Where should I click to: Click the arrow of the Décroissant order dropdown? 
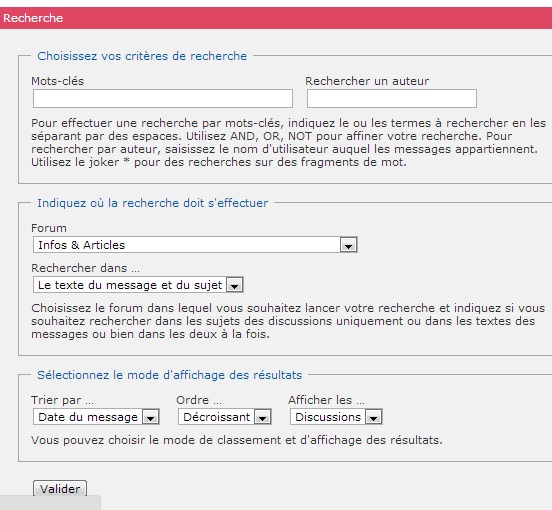pyautogui.click(x=262, y=417)
